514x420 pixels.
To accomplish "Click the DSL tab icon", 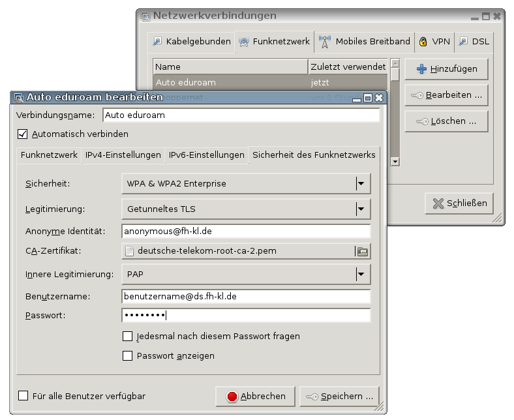I will pos(463,42).
